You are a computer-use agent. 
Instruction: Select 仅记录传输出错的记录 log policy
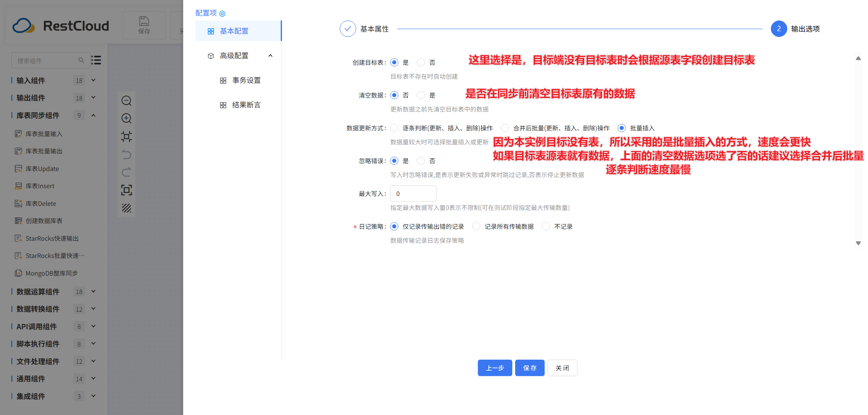(394, 226)
